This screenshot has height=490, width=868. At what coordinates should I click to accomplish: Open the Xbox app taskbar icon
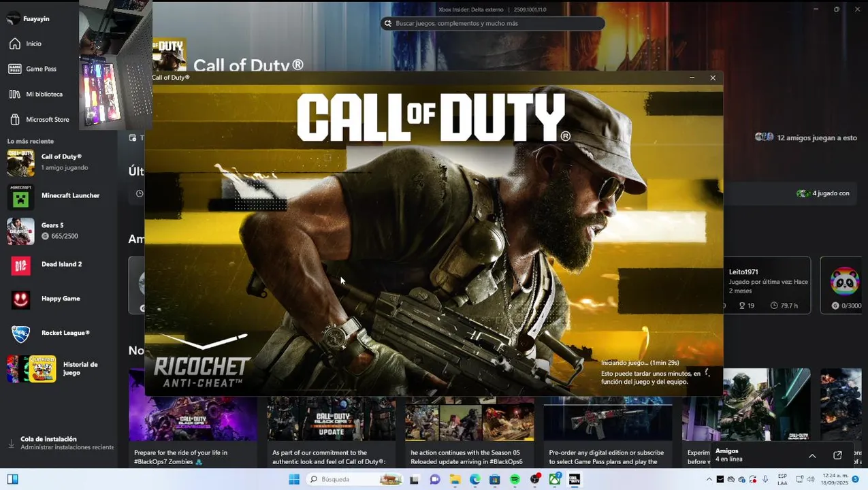tap(555, 479)
